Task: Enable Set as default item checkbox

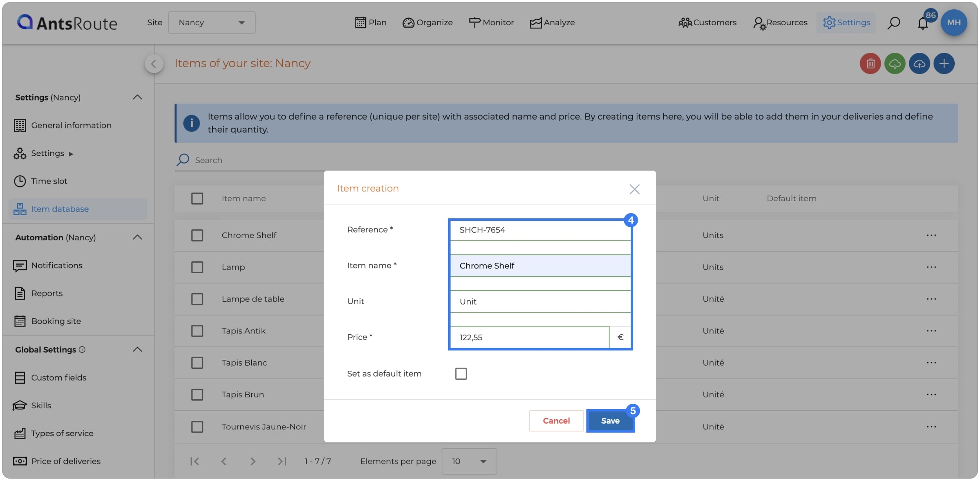Action: pyautogui.click(x=461, y=374)
